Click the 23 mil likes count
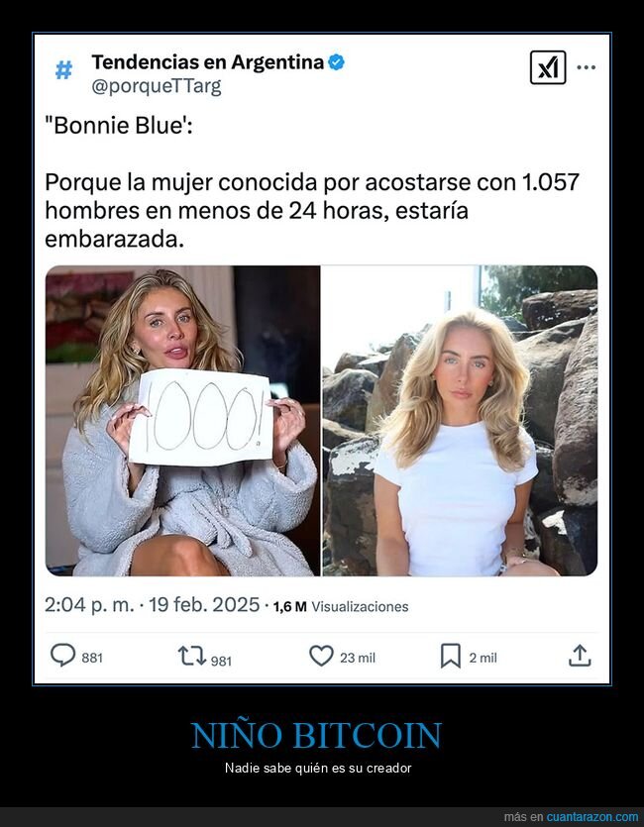This screenshot has width=644, height=827. (358, 658)
